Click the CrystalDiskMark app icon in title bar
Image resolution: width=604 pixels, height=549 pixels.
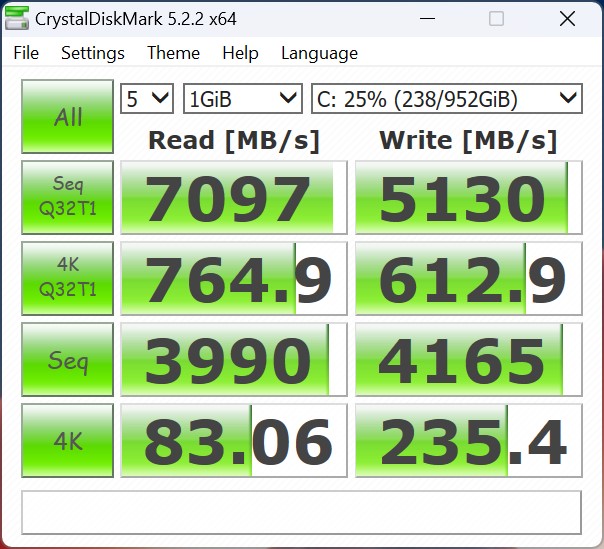[17, 18]
